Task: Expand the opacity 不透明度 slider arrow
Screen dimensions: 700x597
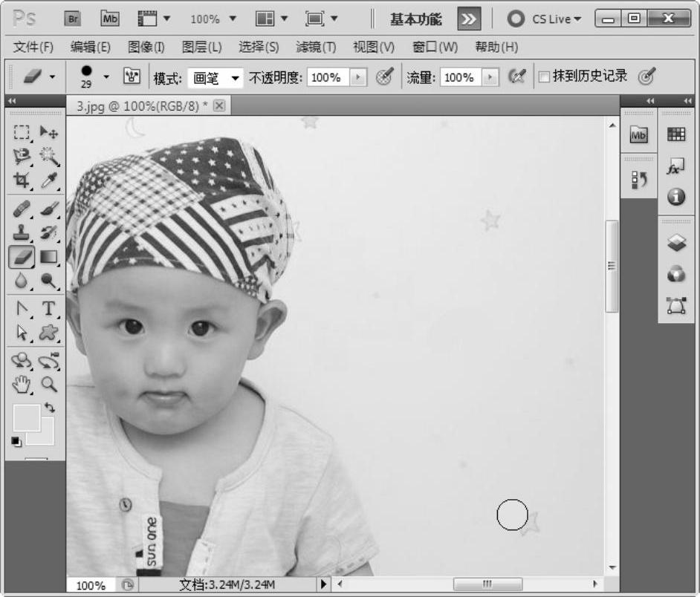Action: click(x=358, y=77)
